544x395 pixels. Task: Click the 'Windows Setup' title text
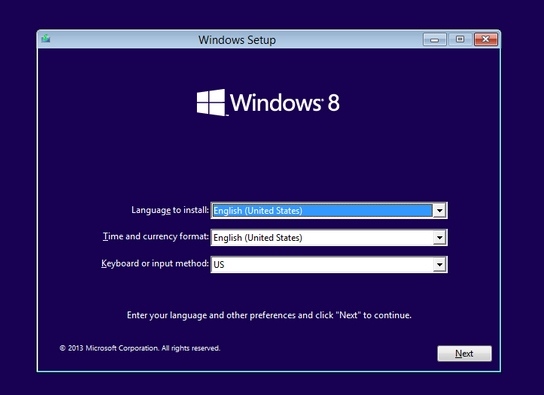(x=237, y=40)
